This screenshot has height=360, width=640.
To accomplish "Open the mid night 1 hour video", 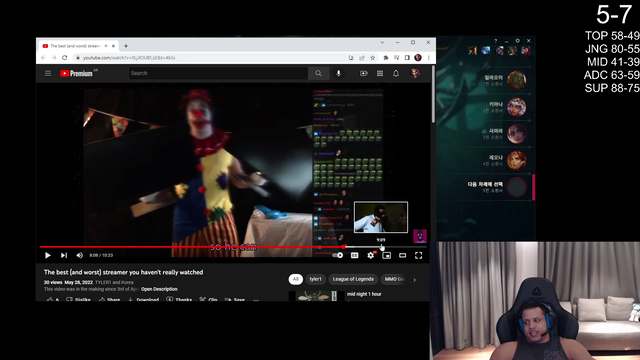I will (364, 294).
